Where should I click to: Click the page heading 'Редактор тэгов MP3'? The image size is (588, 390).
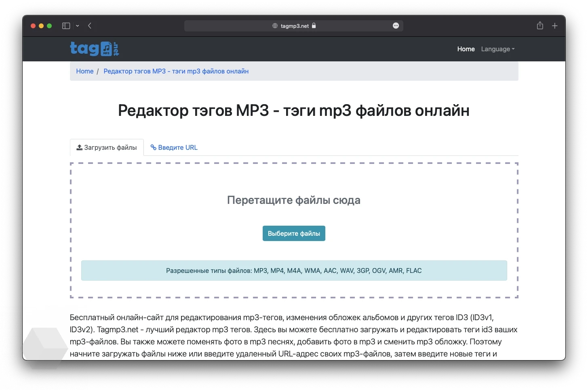294,110
